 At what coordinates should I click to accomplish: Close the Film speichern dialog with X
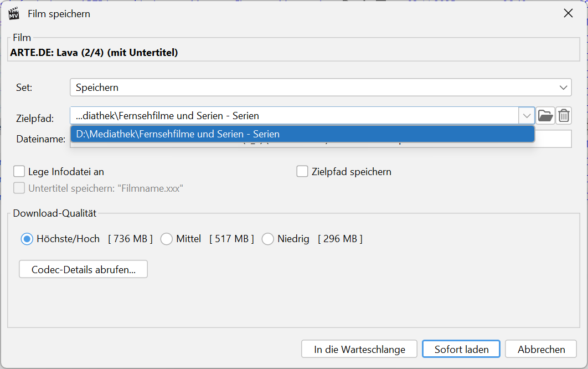[x=568, y=13]
